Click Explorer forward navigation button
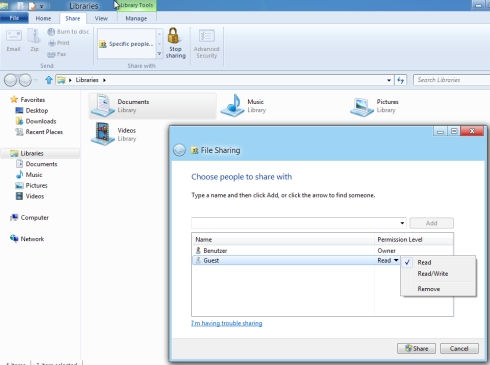Screen dimensions: 490x365 tap(25, 80)
